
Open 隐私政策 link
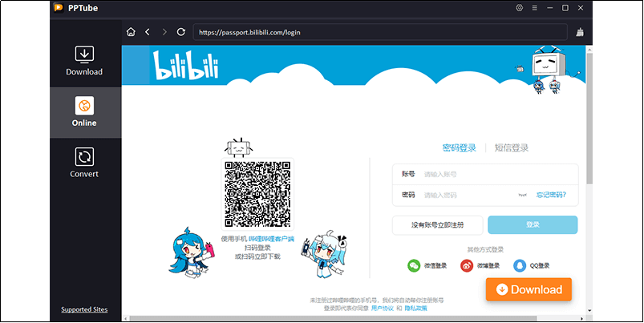415,309
